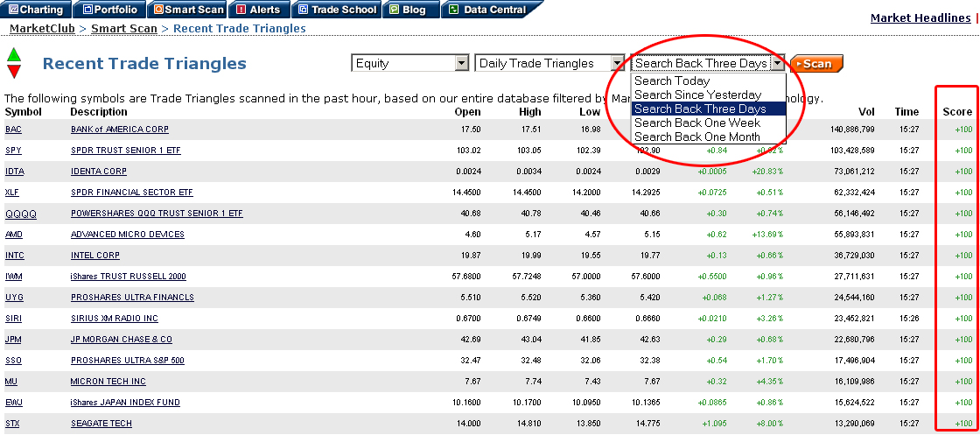980x435 pixels.
Task: Click the red down triangle icon
Action: point(14,71)
